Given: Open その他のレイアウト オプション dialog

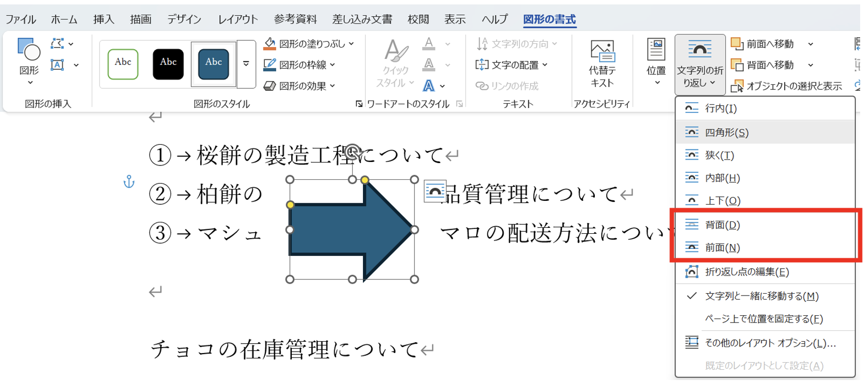Looking at the screenshot, I should [x=770, y=343].
